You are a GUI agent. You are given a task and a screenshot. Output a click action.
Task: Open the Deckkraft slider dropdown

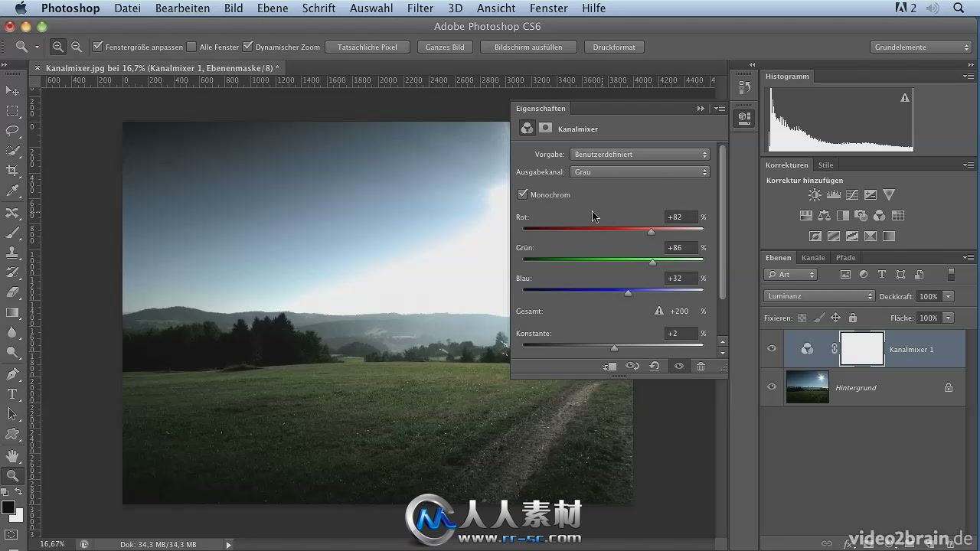949,296
